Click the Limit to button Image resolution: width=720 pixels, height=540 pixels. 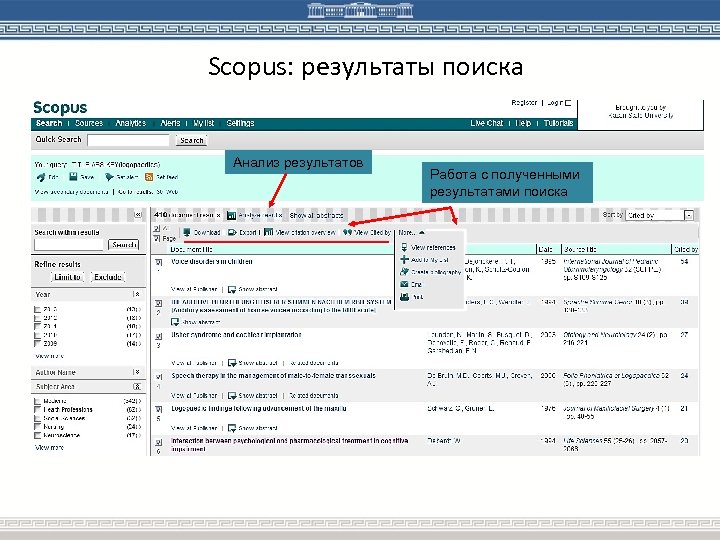click(x=67, y=277)
